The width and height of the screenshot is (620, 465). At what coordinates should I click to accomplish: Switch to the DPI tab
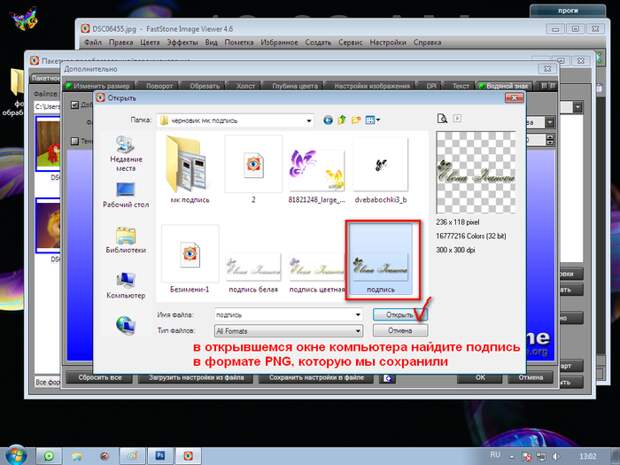[431, 86]
